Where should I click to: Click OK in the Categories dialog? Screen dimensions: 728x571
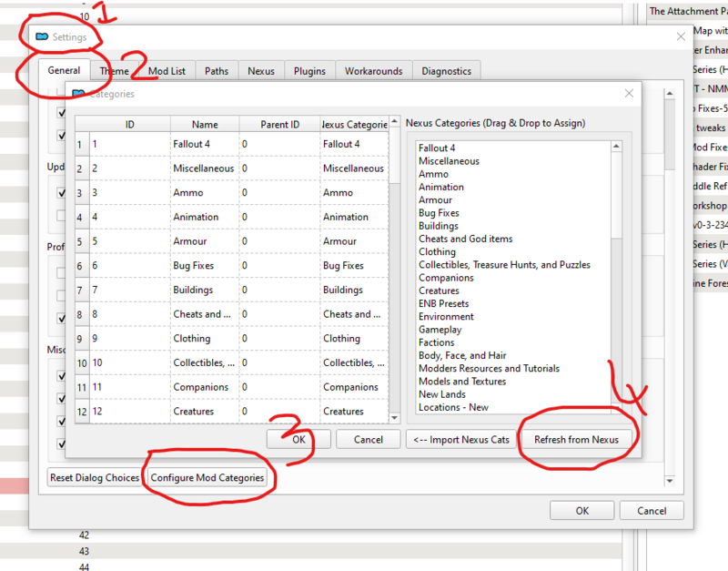[x=298, y=440]
